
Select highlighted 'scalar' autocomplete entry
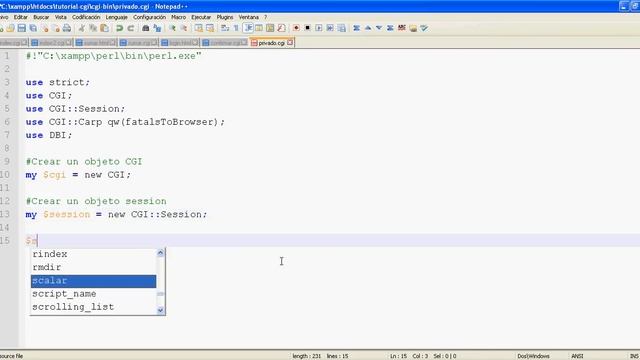(x=93, y=281)
